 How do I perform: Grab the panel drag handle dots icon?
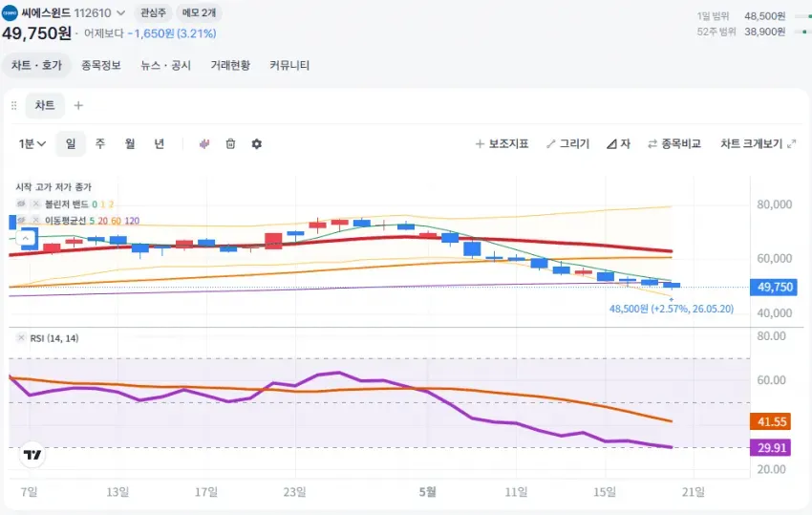14,106
